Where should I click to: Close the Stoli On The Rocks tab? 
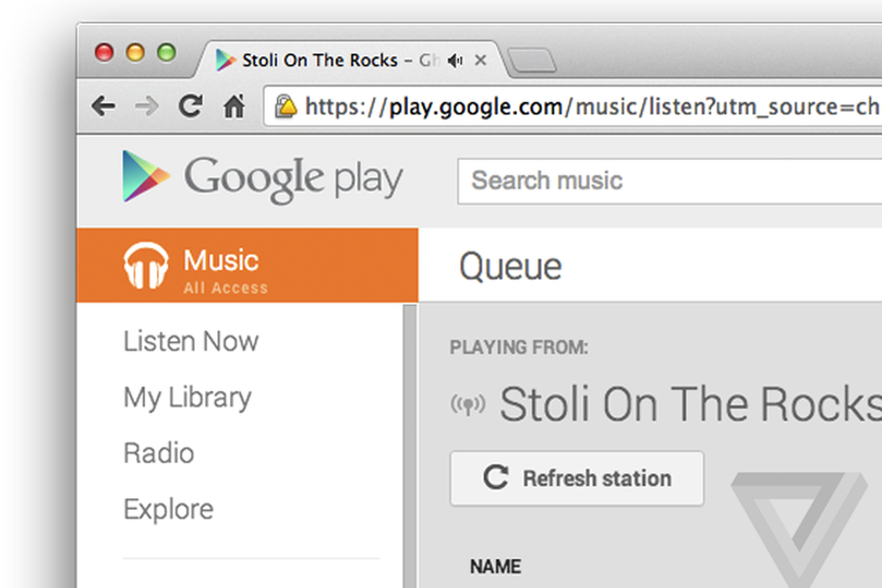click(480, 60)
